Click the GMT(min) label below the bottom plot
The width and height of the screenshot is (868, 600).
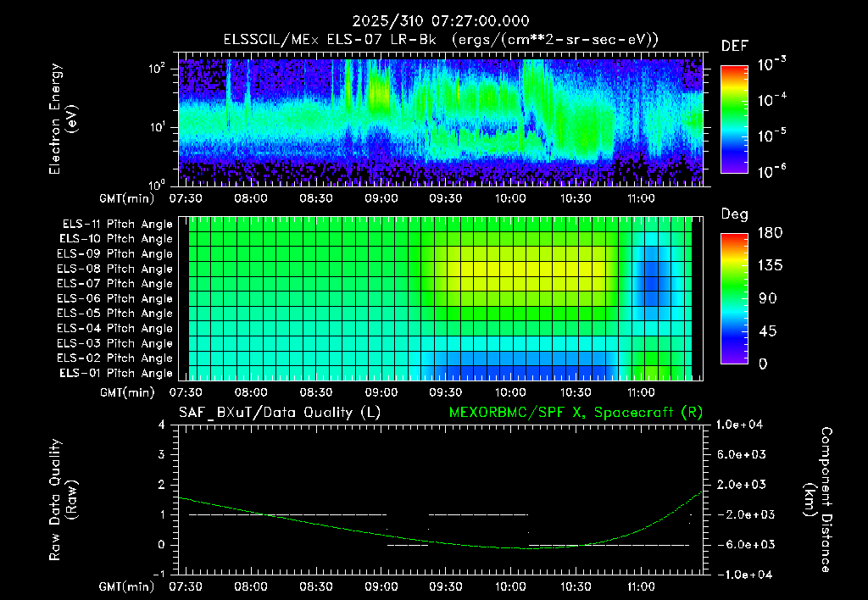(127, 586)
